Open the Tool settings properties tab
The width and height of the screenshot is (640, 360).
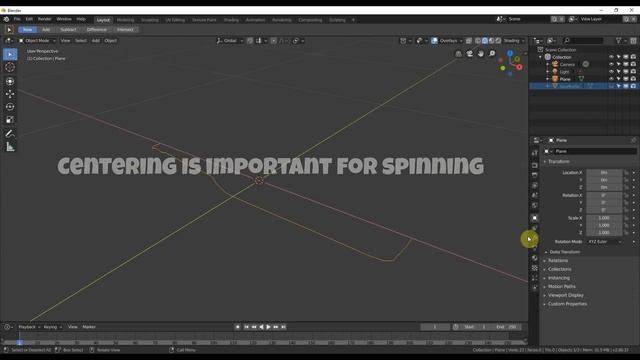[x=535, y=153]
